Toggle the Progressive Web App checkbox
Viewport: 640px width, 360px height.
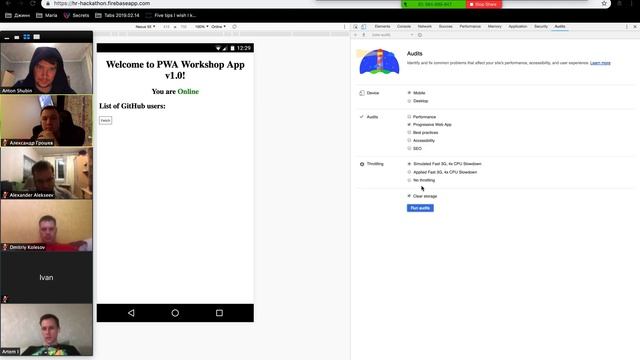409,124
